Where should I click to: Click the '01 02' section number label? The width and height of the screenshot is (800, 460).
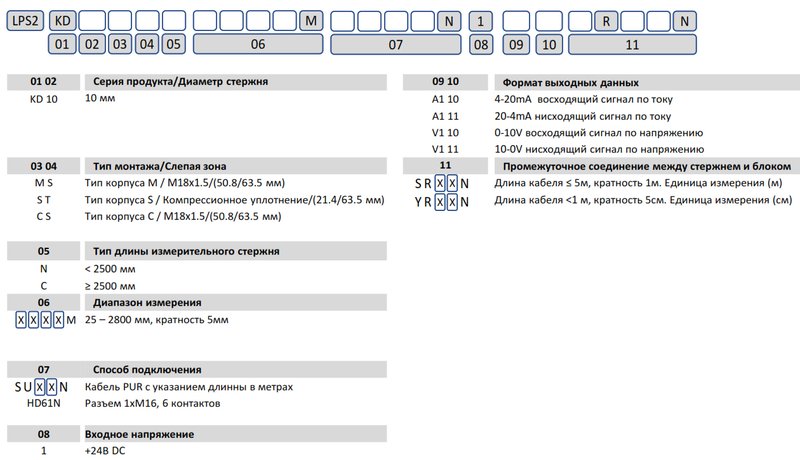click(x=44, y=82)
